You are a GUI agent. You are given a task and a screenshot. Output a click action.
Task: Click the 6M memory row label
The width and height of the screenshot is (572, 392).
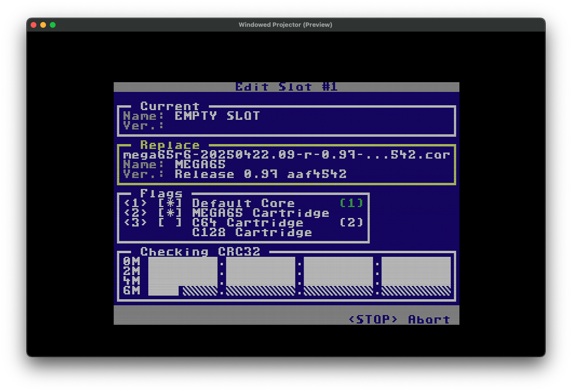(131, 291)
